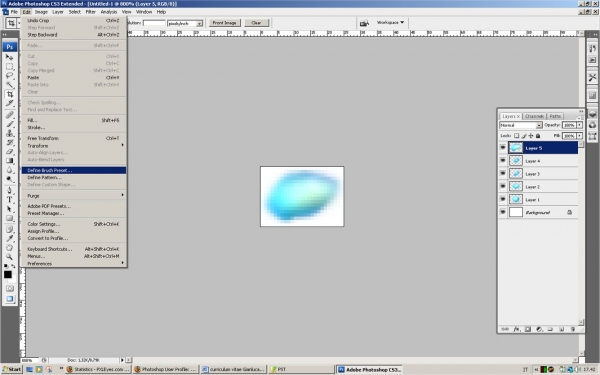This screenshot has width=600, height=375.
Task: Hide Layer 3 with eye icon
Action: point(503,173)
